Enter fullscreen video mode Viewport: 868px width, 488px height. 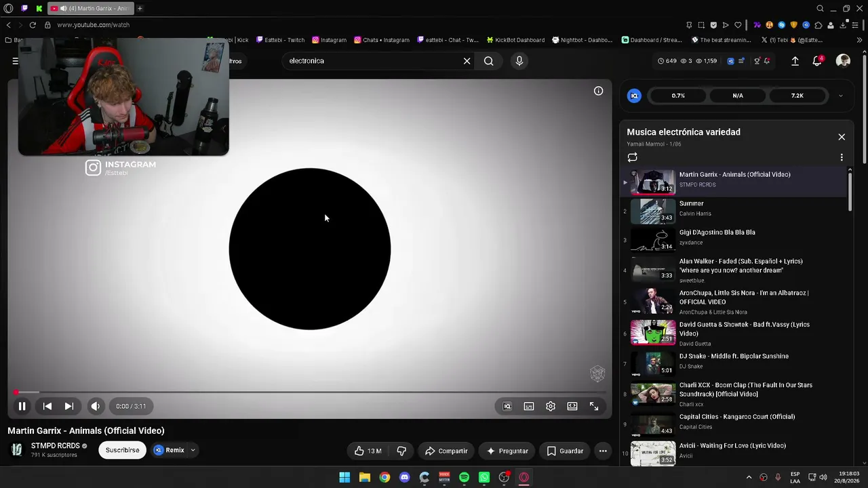(x=594, y=406)
